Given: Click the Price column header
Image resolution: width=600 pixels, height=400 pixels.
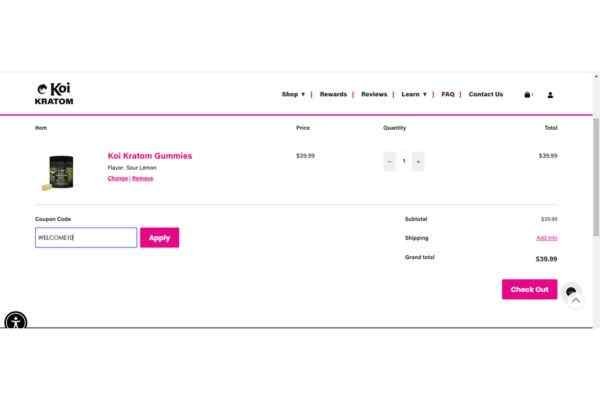Looking at the screenshot, I should click(303, 128).
